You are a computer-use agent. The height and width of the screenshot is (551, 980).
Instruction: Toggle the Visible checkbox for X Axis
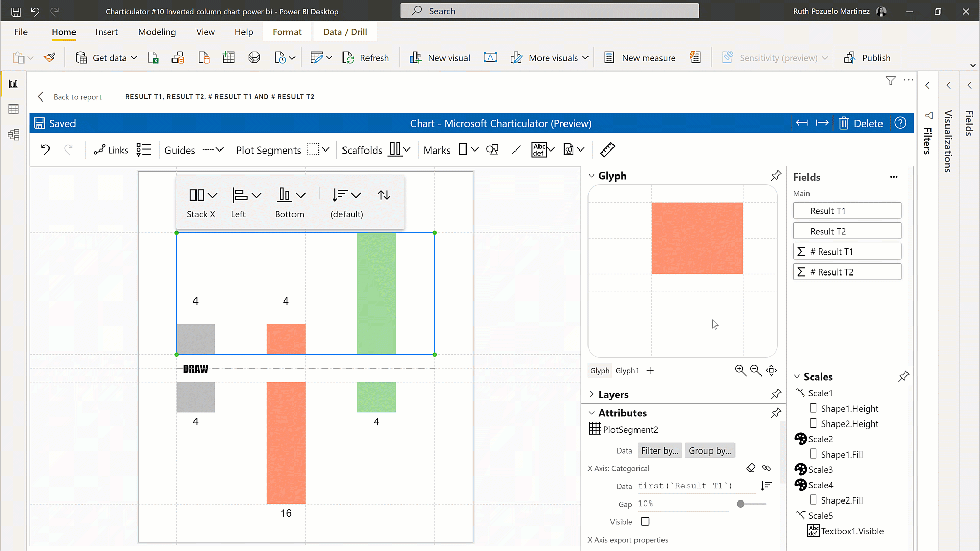(x=645, y=521)
